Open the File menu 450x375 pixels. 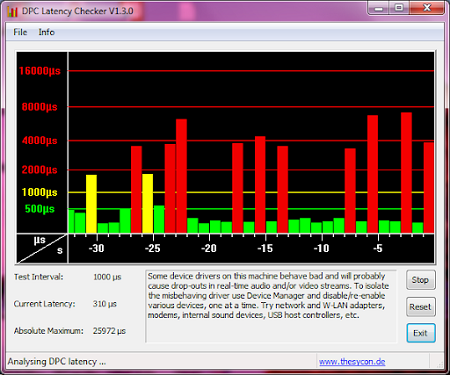coord(20,32)
